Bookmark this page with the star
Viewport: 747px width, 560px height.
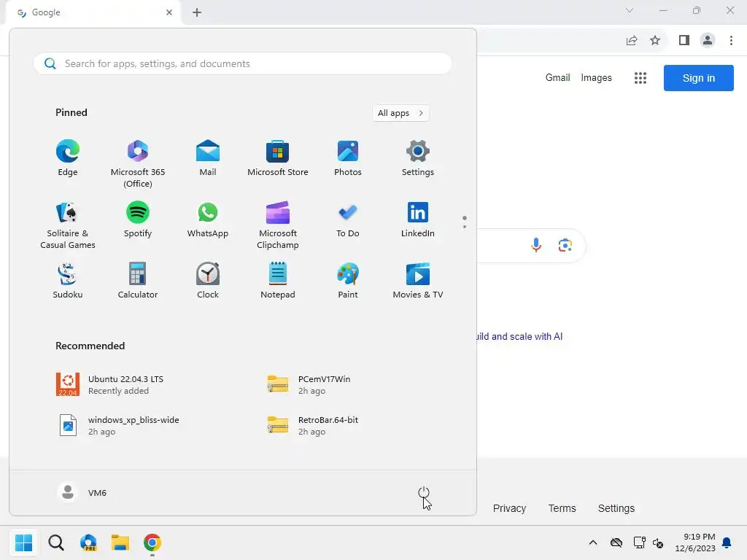(655, 41)
